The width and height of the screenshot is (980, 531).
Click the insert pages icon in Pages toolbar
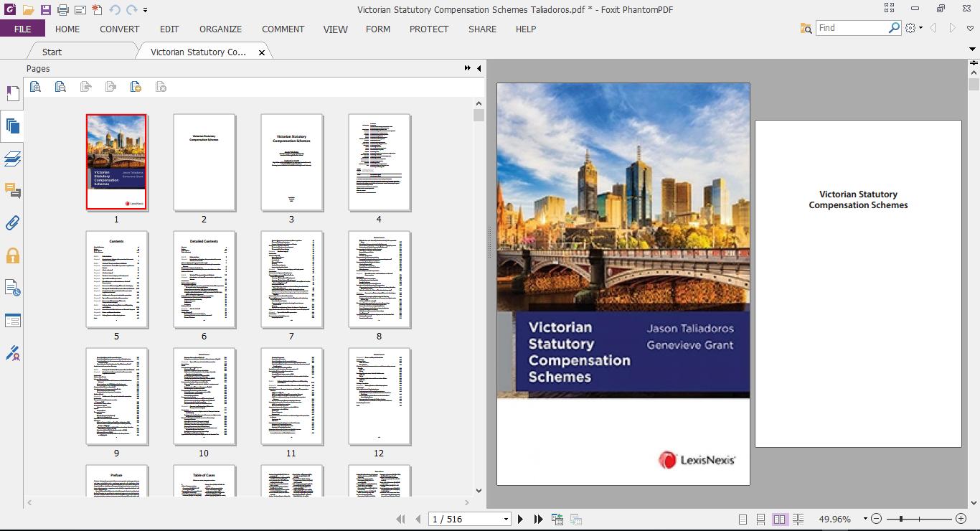(x=136, y=87)
